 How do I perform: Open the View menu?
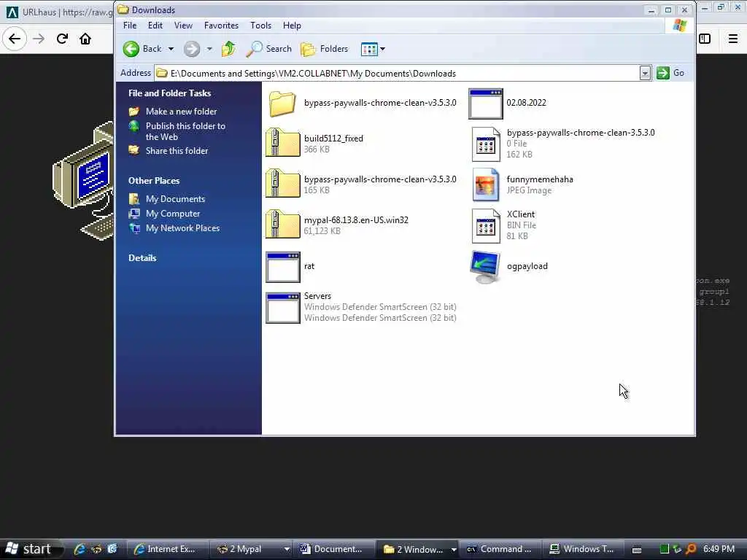(x=183, y=26)
